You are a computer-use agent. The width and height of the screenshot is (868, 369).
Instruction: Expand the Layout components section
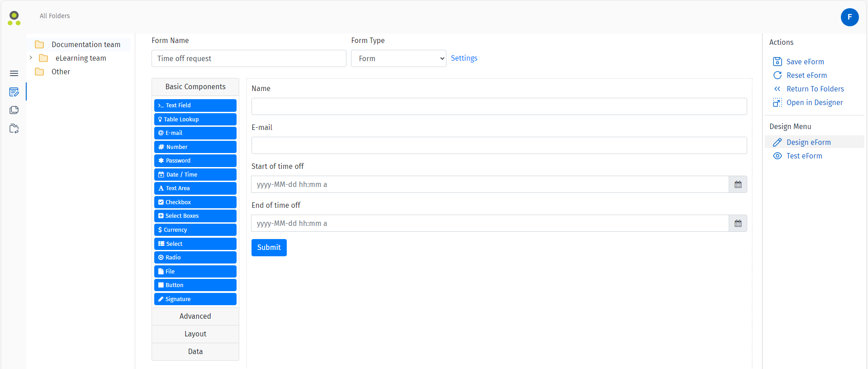pos(195,334)
